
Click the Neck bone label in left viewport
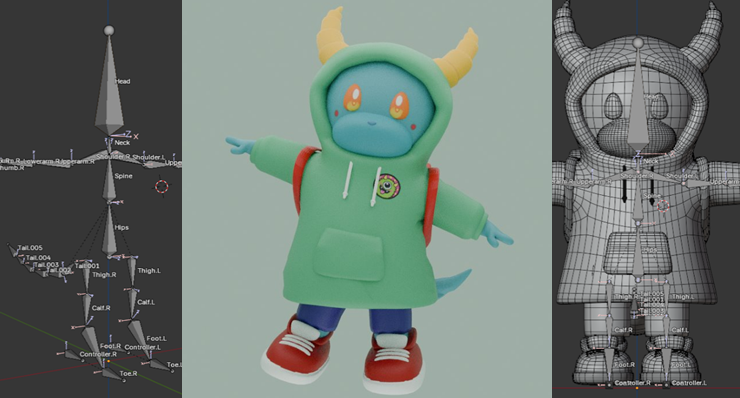122,142
